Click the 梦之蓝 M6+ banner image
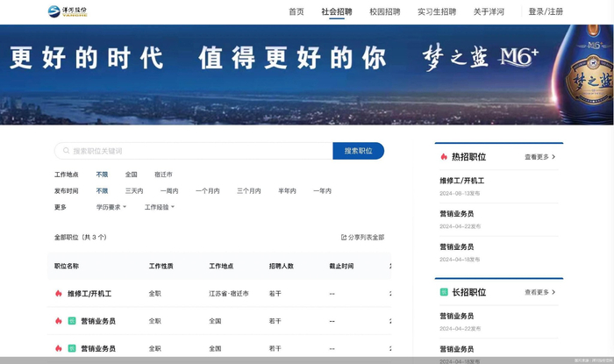This screenshot has width=614, height=364. [x=307, y=75]
